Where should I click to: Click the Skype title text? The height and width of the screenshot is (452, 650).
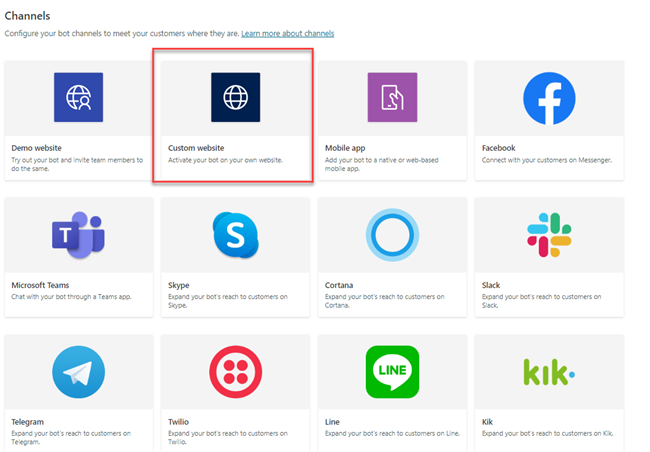tap(179, 285)
